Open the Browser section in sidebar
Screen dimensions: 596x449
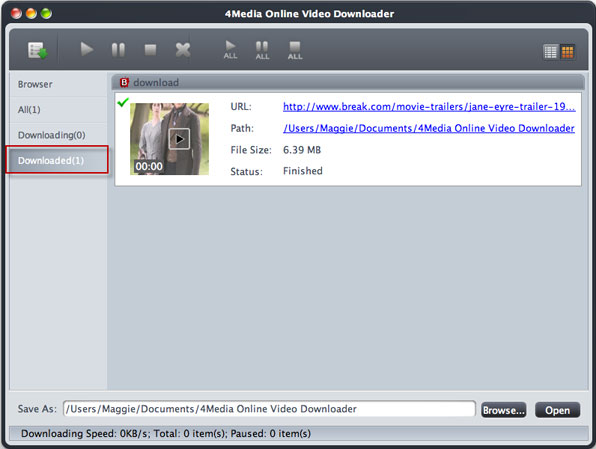click(x=58, y=84)
